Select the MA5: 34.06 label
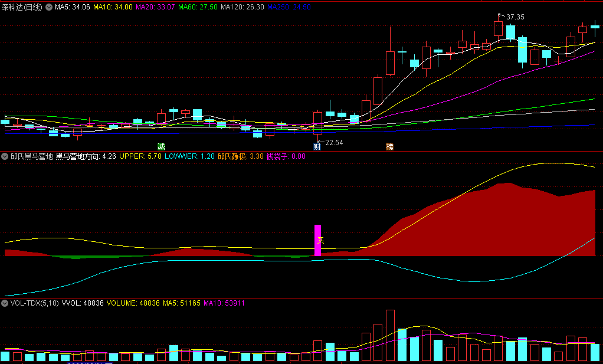The width and height of the screenshot is (603, 364). tap(73, 7)
